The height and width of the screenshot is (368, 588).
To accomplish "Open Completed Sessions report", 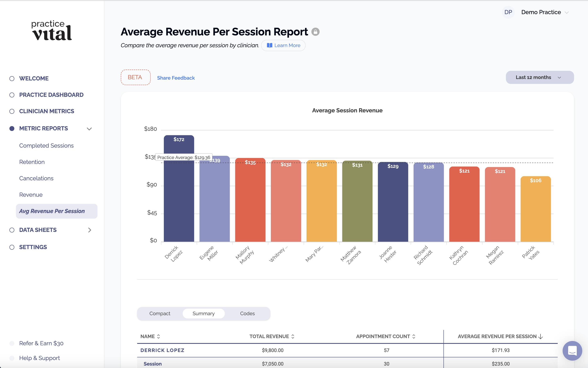I will point(46,146).
